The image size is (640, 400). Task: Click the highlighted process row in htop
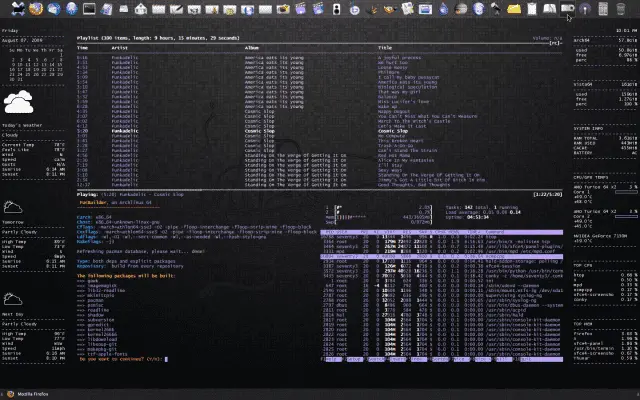tap(442, 256)
